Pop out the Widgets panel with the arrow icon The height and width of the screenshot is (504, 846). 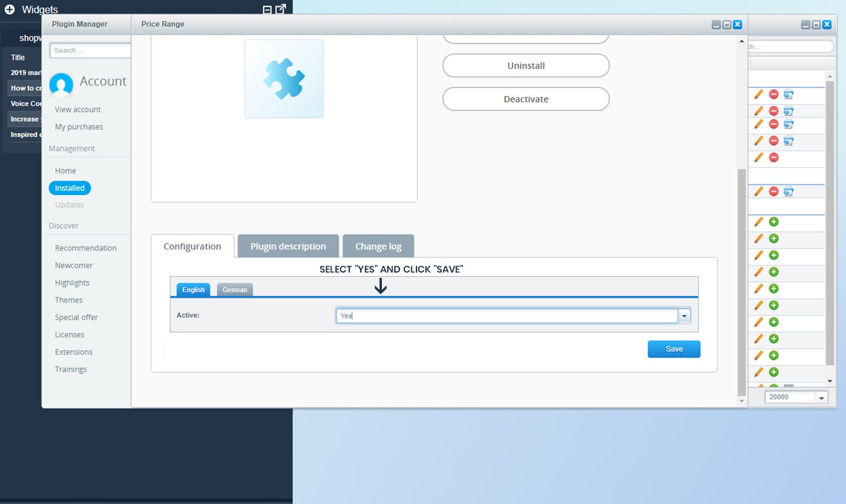click(x=281, y=9)
